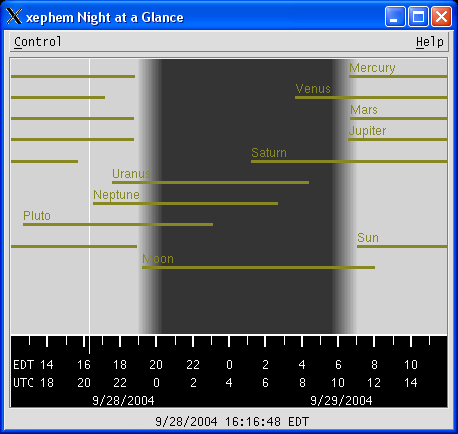Click the status bar date and time

click(x=232, y=422)
